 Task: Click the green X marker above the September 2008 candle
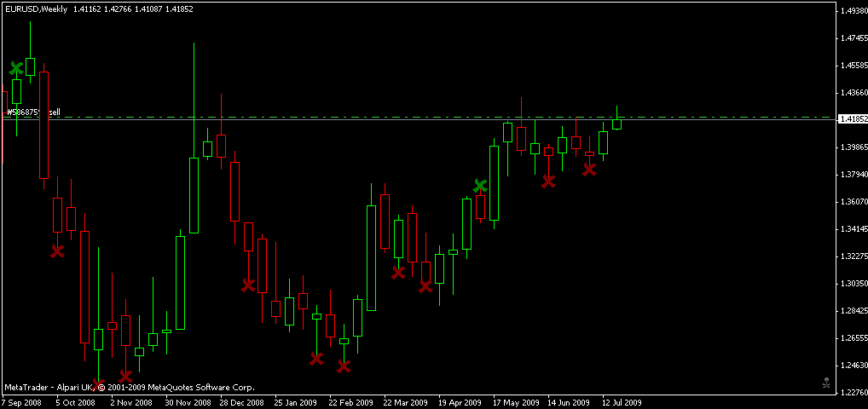[x=16, y=69]
